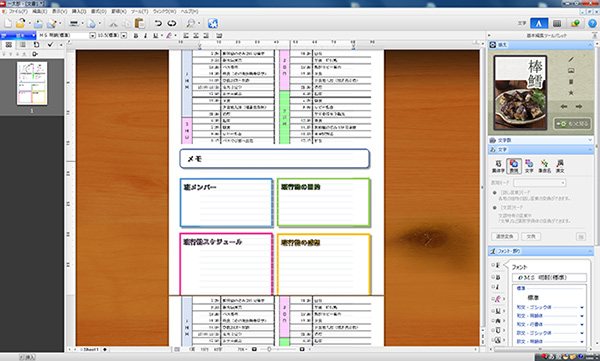Expand the 和文・行書体 font group
This screenshot has width=600, height=361.
click(582, 325)
